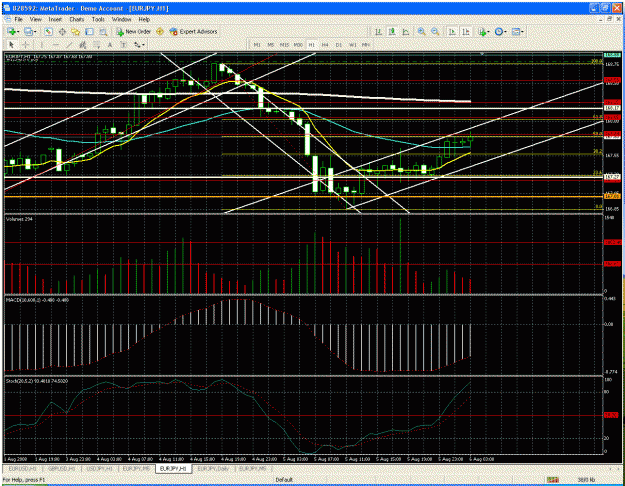This screenshot has height=486, width=625.
Task: Open the Charts menu
Action: (77, 19)
